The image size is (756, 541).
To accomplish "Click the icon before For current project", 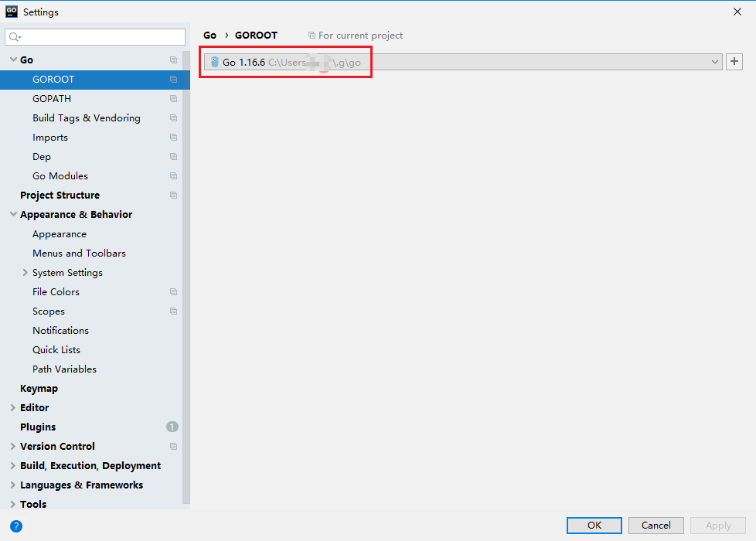I will pyautogui.click(x=312, y=36).
